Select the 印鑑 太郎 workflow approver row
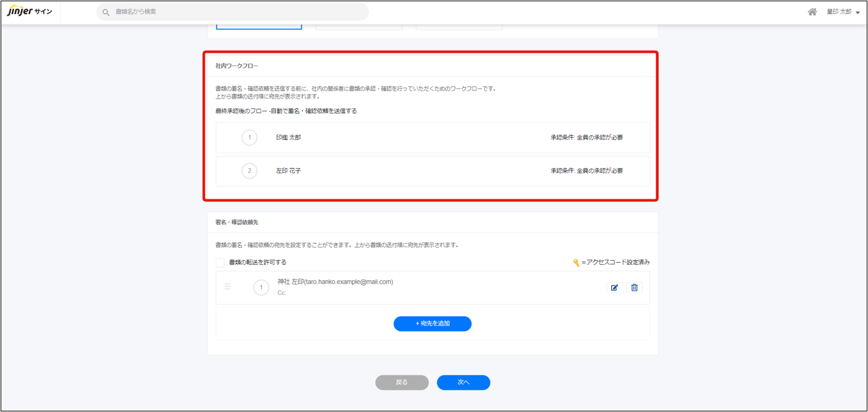The image size is (868, 412). pos(433,138)
